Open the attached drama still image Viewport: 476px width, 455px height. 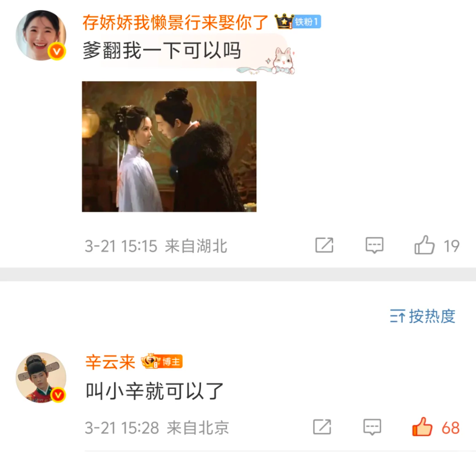point(169,146)
